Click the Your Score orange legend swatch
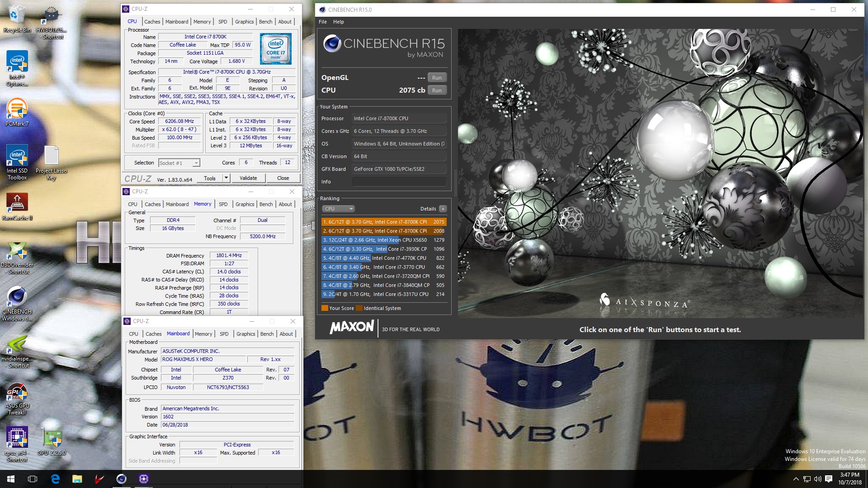The width and height of the screenshot is (868, 488). coord(325,308)
